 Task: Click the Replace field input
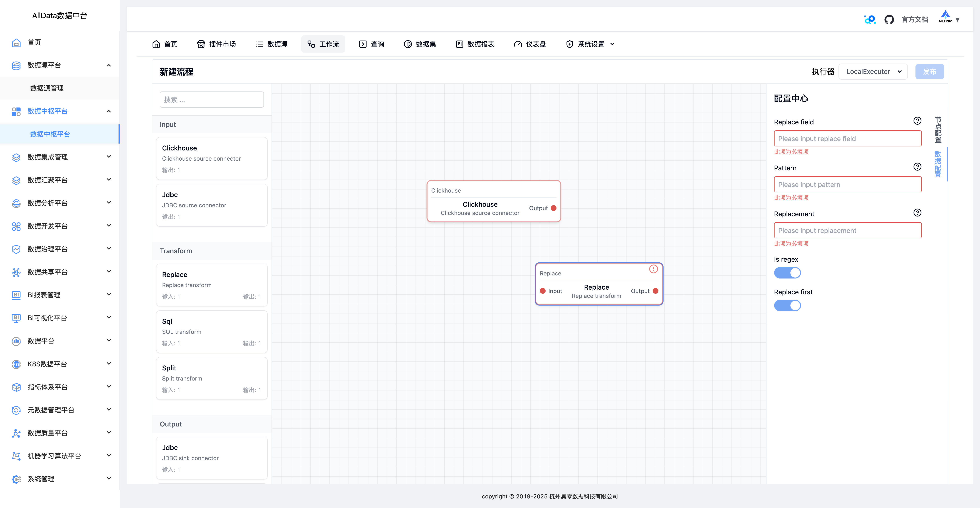tap(848, 138)
